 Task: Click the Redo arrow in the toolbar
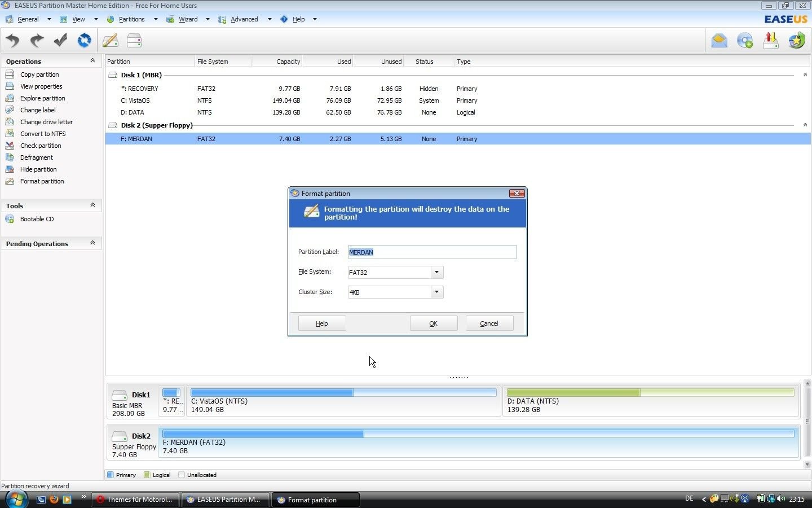(x=37, y=41)
